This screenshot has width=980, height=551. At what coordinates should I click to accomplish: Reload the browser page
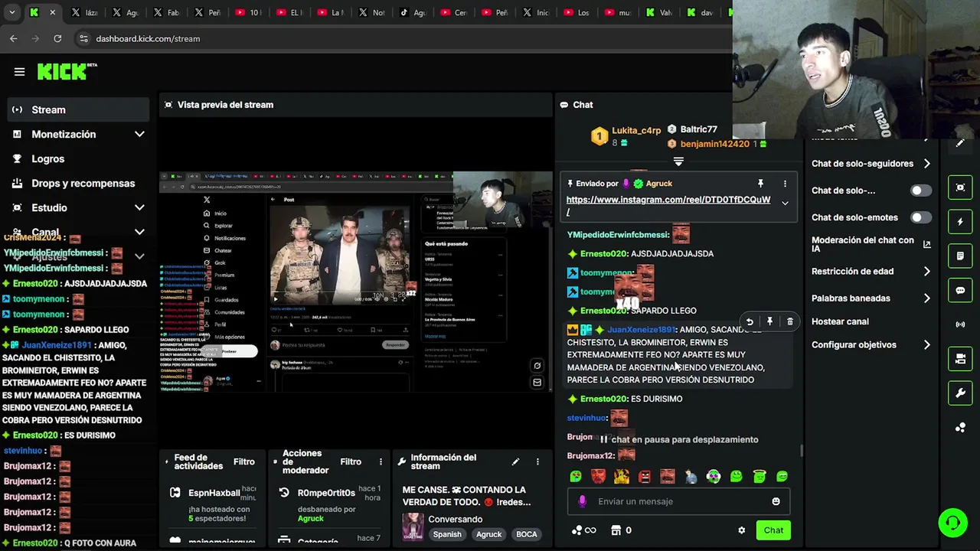point(57,38)
